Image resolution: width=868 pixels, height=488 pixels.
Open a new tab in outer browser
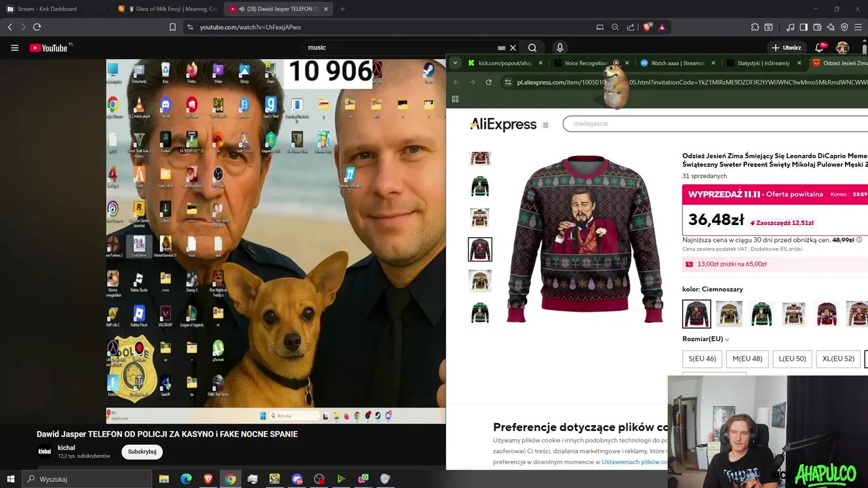pos(342,9)
